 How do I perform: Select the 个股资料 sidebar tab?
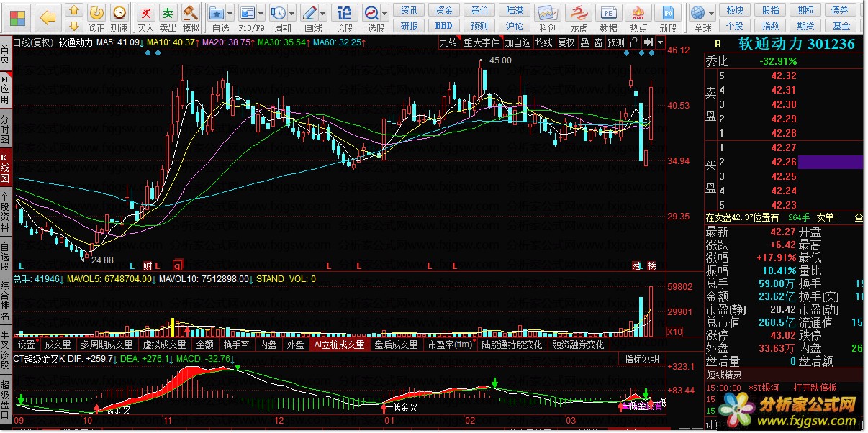click(5, 211)
